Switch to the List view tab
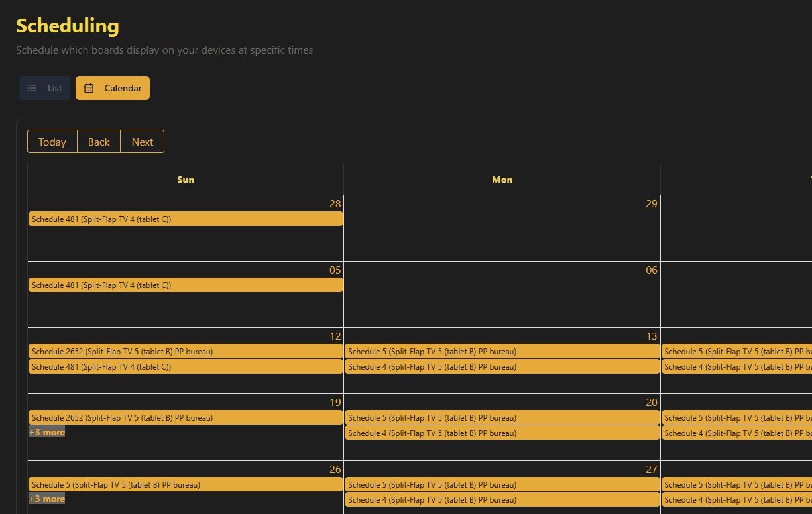This screenshot has width=812, height=514. [x=44, y=88]
